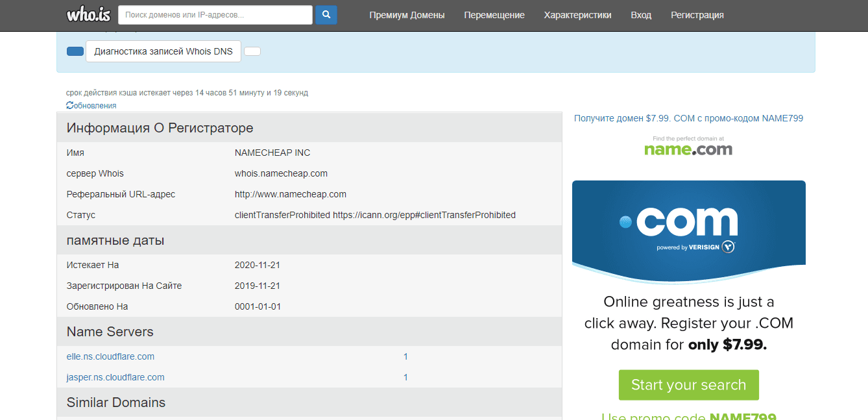The width and height of the screenshot is (868, 420).
Task: Open the Регистрация sign-up page
Action: pos(697,15)
